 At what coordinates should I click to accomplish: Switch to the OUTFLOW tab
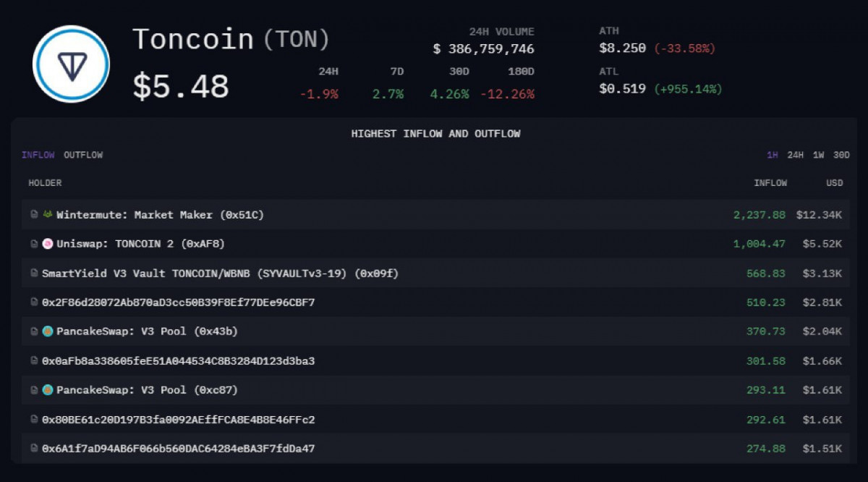[83, 155]
